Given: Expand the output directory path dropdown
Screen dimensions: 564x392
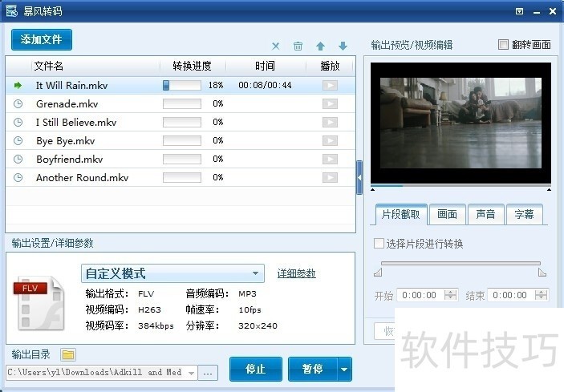Looking at the screenshot, I should coord(192,373).
